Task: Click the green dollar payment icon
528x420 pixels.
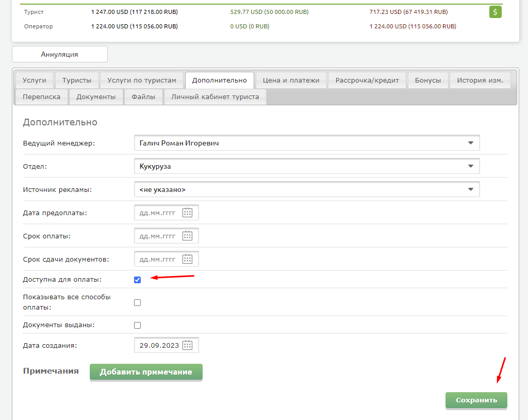Action: pyautogui.click(x=495, y=12)
